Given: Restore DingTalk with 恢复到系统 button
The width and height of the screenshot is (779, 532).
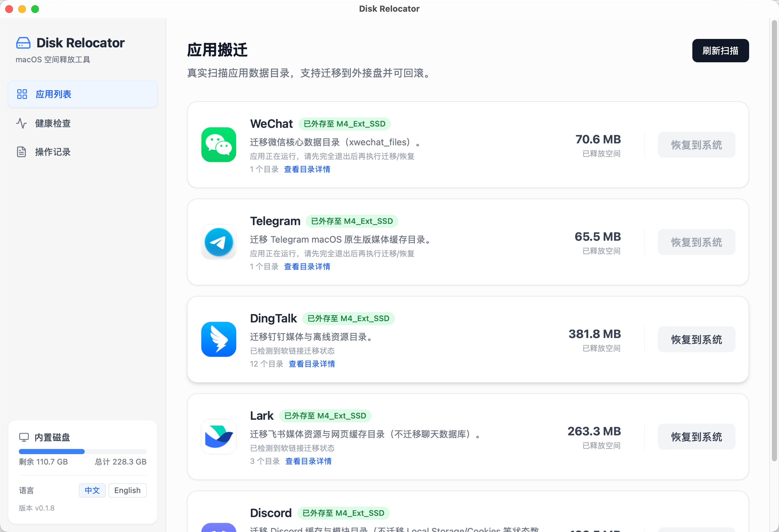Looking at the screenshot, I should [x=696, y=339].
